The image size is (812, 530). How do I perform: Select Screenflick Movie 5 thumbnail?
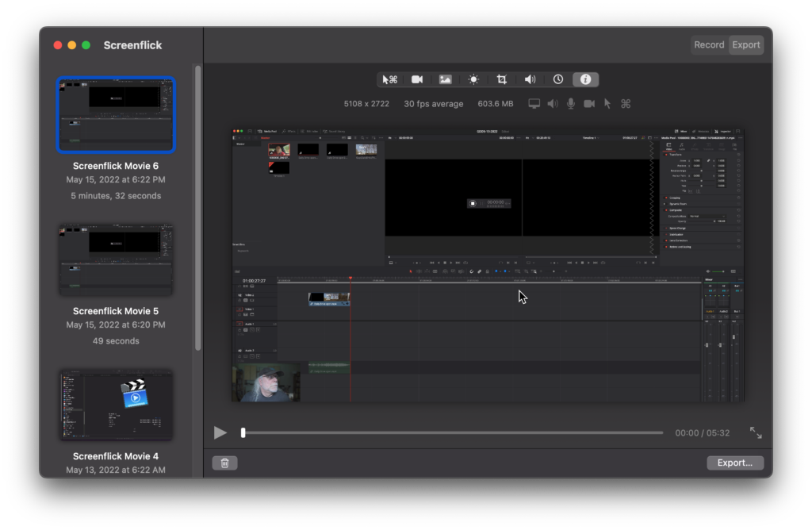(116, 260)
